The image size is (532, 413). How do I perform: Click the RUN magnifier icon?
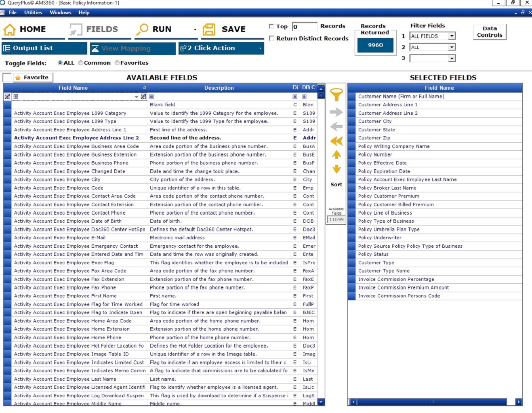click(142, 29)
